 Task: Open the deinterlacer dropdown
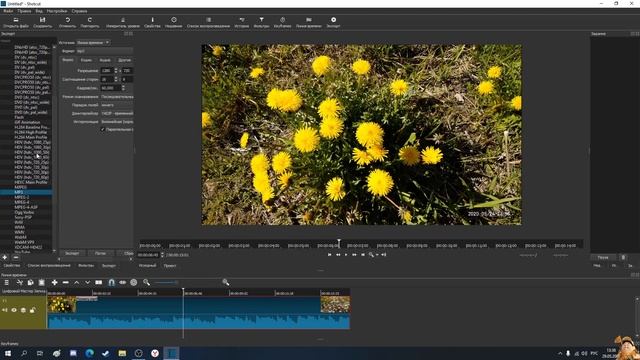coord(117,113)
